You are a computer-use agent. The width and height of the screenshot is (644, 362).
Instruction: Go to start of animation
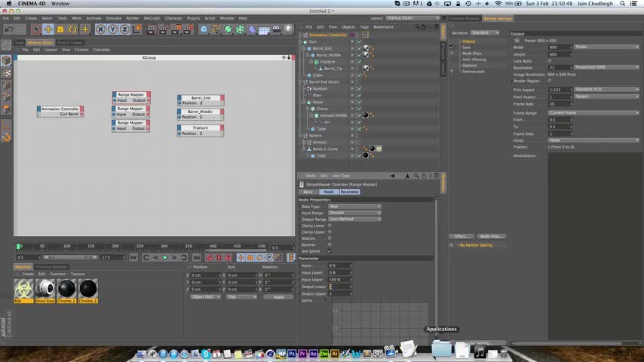coord(133,258)
